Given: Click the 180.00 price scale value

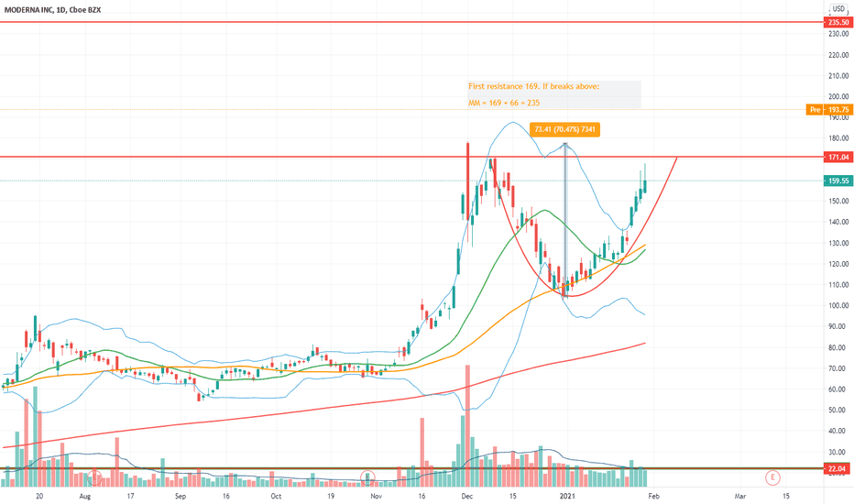Looking at the screenshot, I should (x=838, y=138).
